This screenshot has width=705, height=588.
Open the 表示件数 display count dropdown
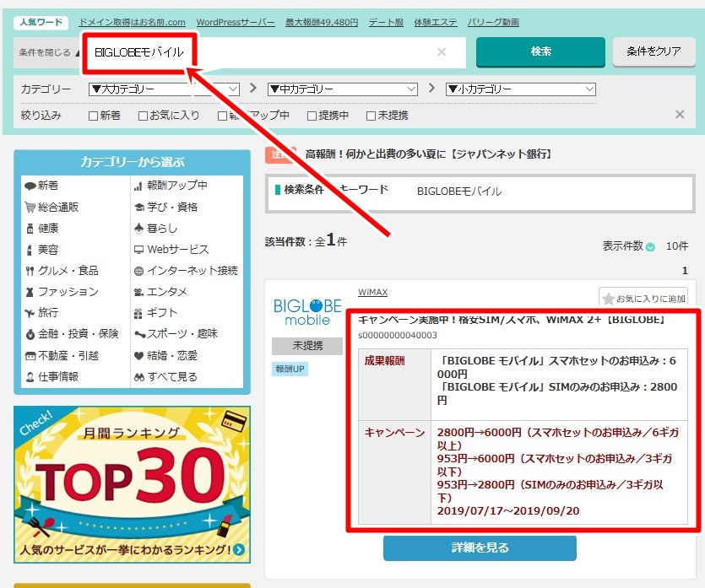[x=650, y=246]
